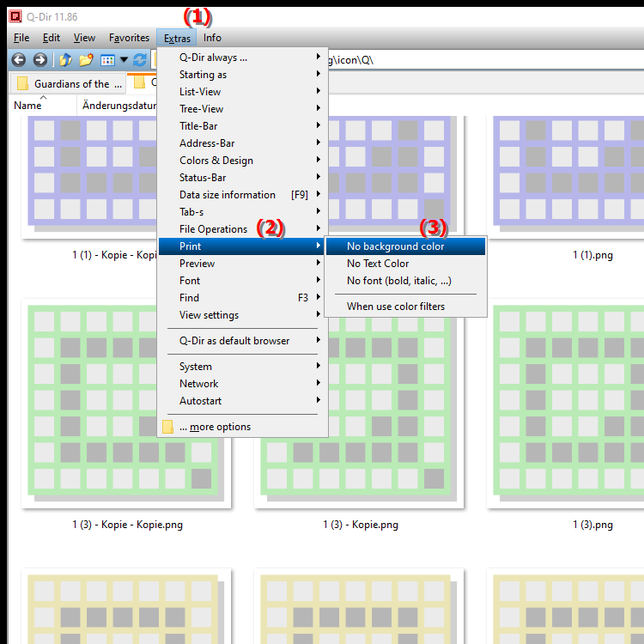Image resolution: width=644 pixels, height=644 pixels.
Task: Click the folder icon beside more options
Action: [x=167, y=427]
